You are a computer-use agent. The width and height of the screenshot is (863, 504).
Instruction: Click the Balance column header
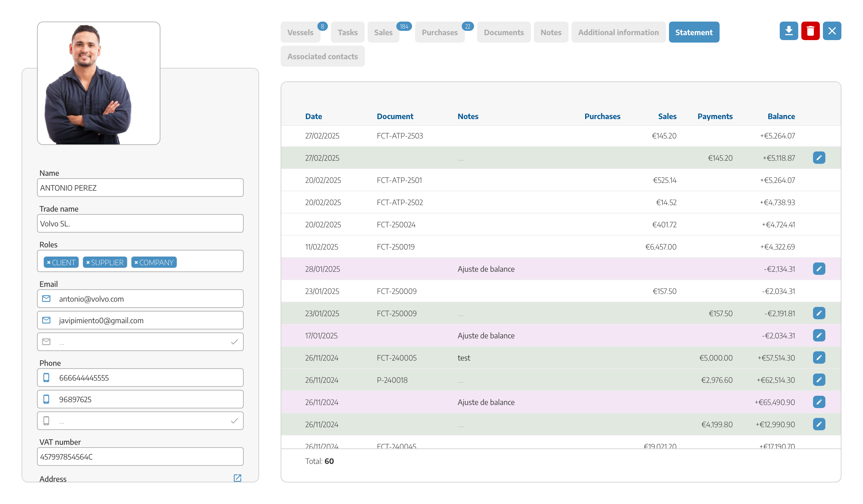781,116
